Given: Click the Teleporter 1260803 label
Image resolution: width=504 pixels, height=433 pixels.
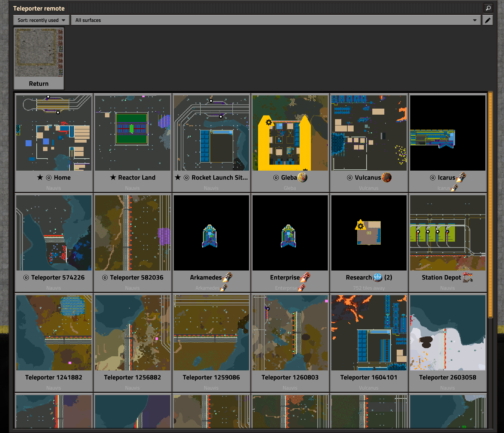Looking at the screenshot, I should 290,377.
